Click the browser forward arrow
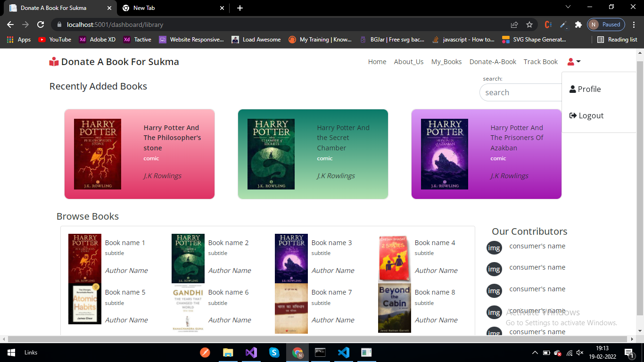This screenshot has width=644, height=362. coord(25,25)
